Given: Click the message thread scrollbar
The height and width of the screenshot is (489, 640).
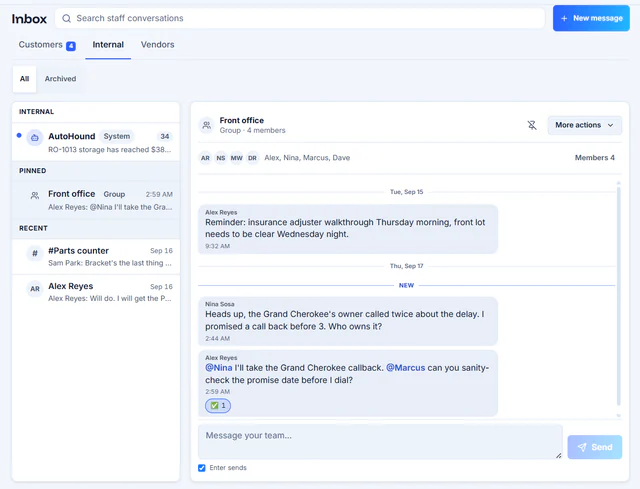Looking at the screenshot, I should (618, 295).
